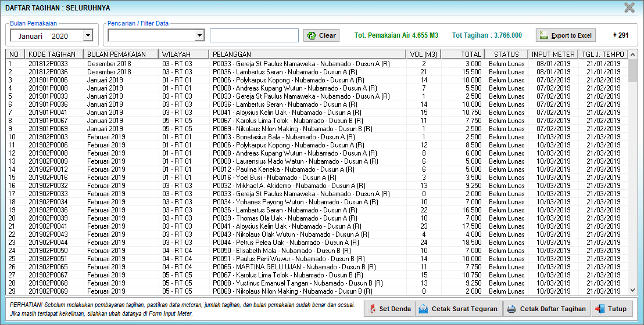The height and width of the screenshot is (325, 644).
Task: Close the Daftar Tagihan window
Action: pyautogui.click(x=629, y=8)
